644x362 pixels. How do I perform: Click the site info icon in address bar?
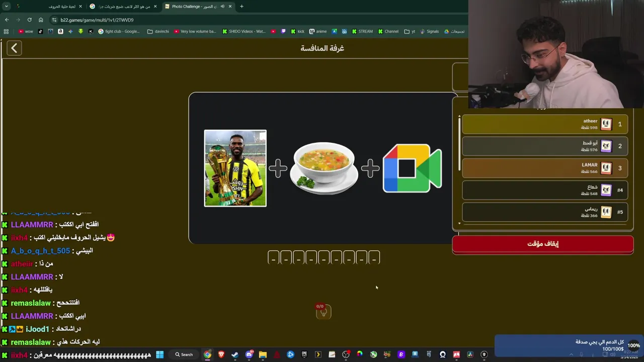pos(54,20)
